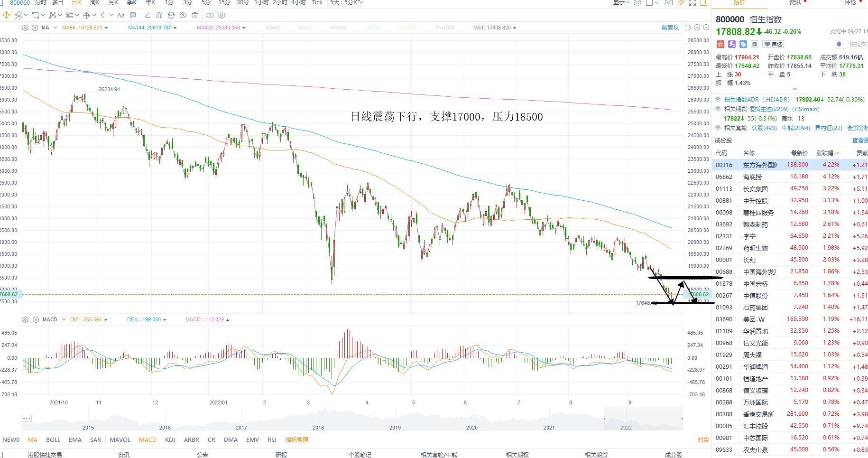The image size is (868, 458).
Task: Switch to 资讯 news tab
Action: pos(795,2)
